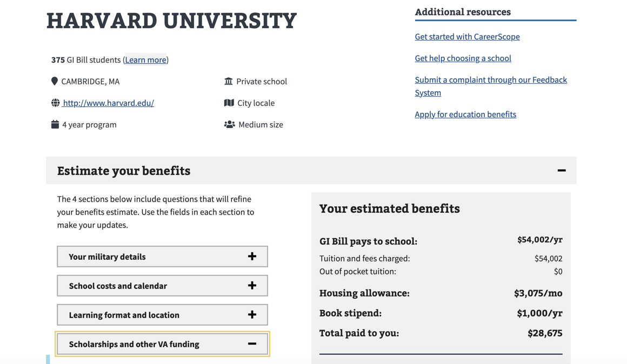Click the institution icon beside Private school
Screen dimensions: 627x364
(x=229, y=81)
